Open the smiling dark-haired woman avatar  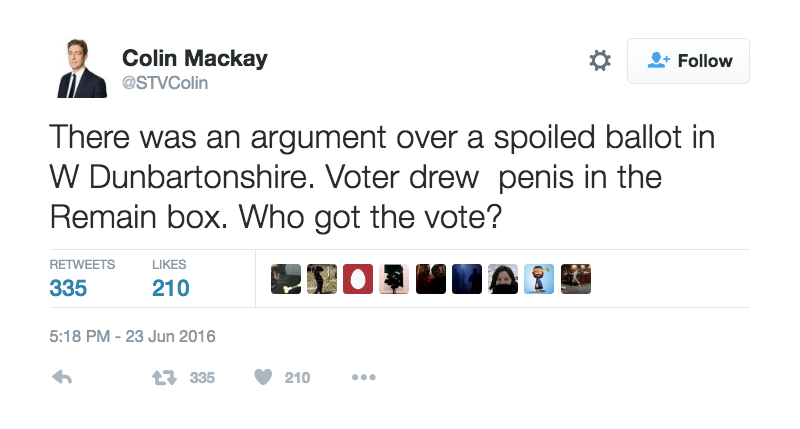click(503, 279)
